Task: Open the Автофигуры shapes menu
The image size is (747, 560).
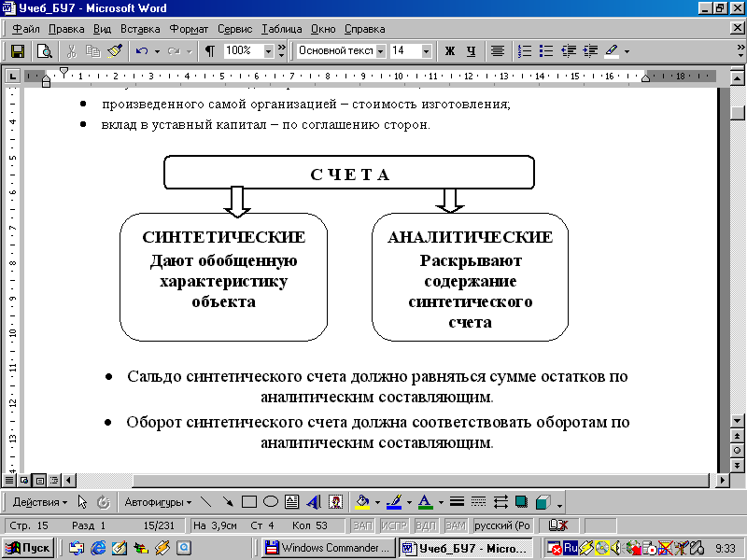Action: tap(158, 502)
